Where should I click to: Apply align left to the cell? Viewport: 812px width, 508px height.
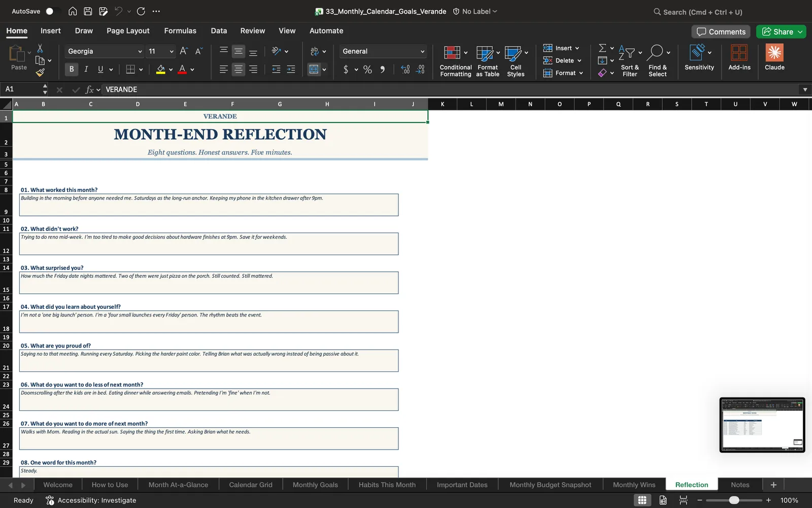click(223, 69)
